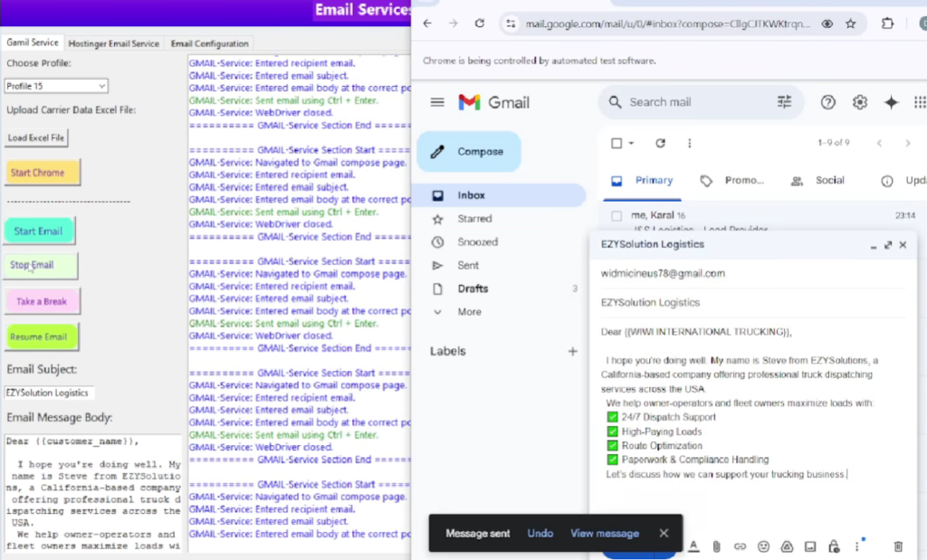
Task: Click the Email Subject field
Action: coord(49,393)
